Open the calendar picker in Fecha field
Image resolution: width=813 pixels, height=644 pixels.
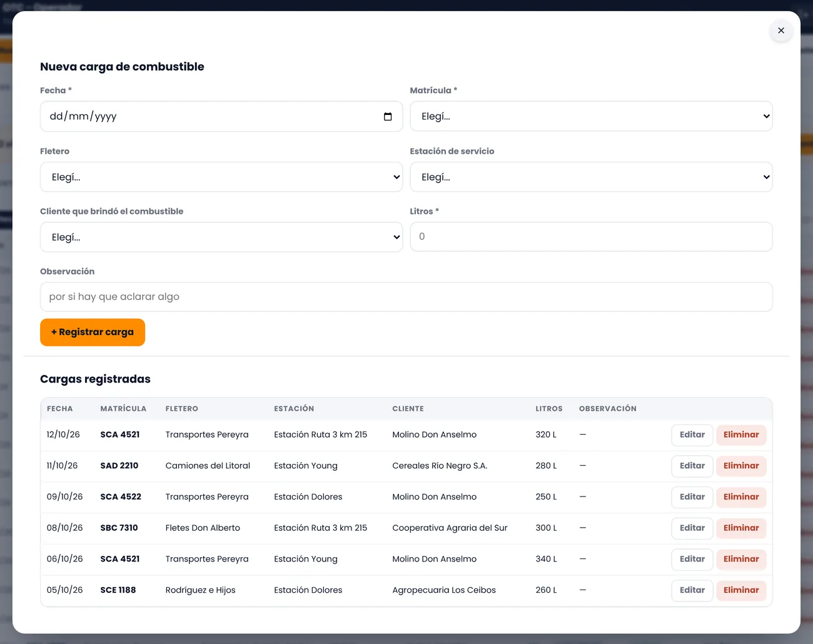[388, 117]
